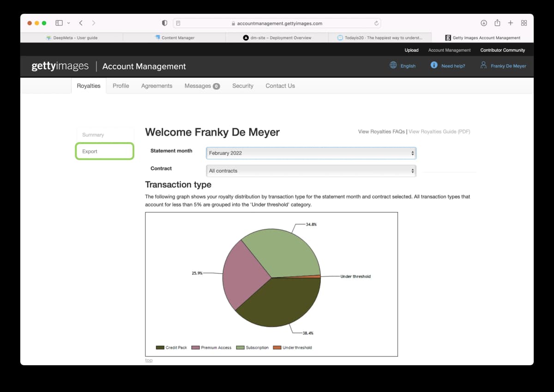554x392 pixels.
Task: Select Summary in left sidebar
Action: pos(105,135)
